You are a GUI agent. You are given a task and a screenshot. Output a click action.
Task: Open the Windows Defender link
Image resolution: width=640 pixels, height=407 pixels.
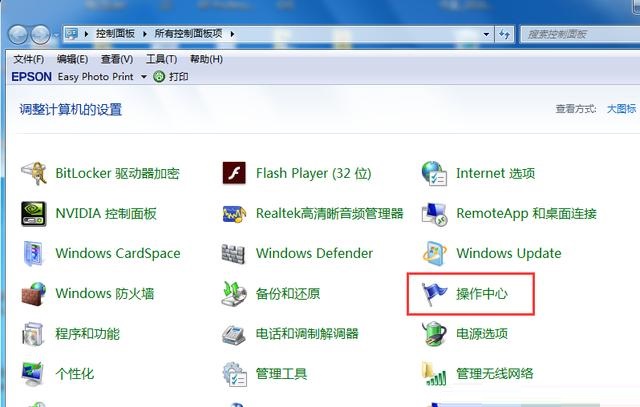click(x=314, y=254)
